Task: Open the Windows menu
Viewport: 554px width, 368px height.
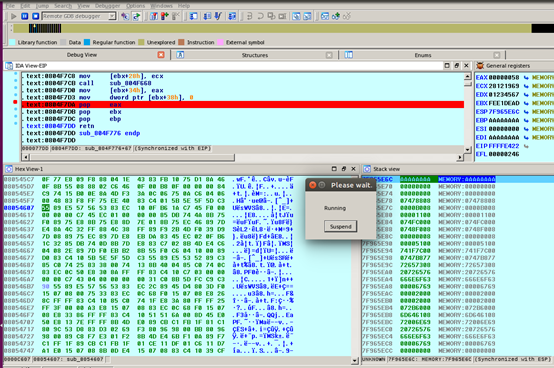Action: pos(161,6)
